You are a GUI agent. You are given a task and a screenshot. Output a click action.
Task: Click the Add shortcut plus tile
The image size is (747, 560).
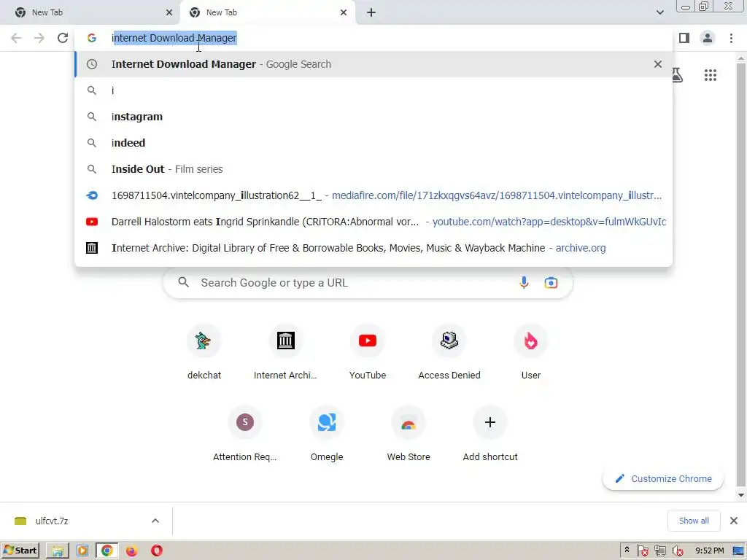[x=490, y=435]
